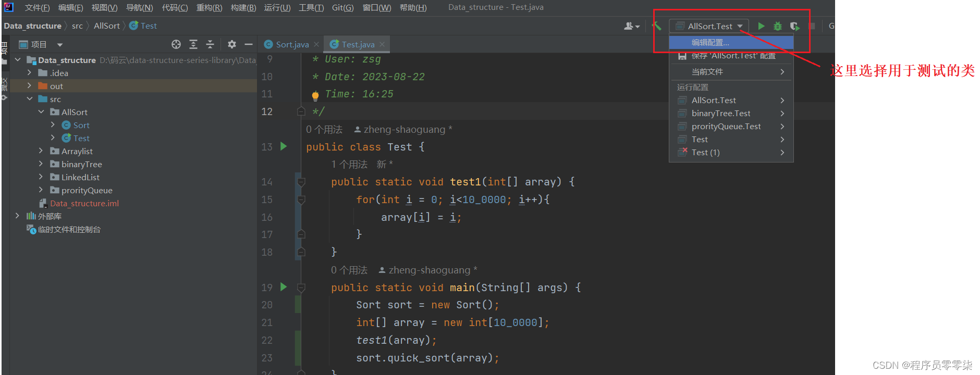Expand the Arraylist package
This screenshot has width=980, height=375.
click(x=41, y=151)
